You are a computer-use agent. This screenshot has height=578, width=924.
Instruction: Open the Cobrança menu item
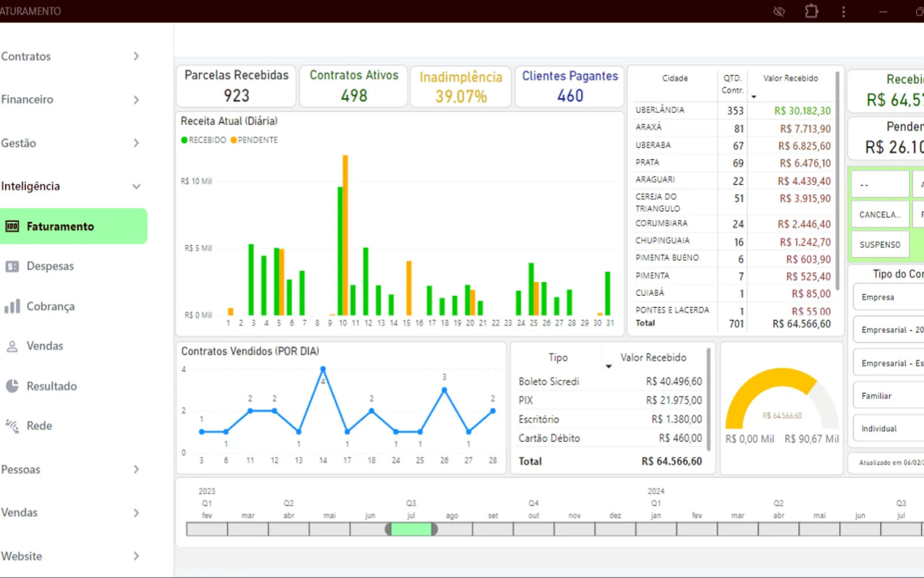coord(51,306)
